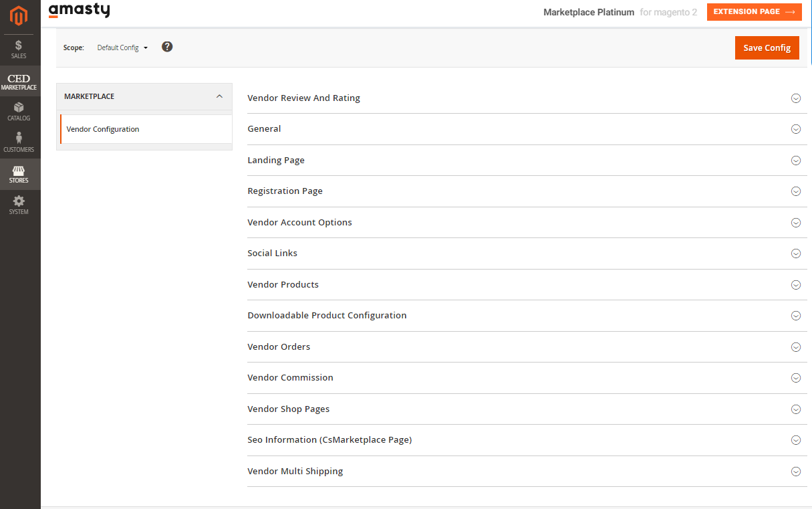This screenshot has height=509, width=812.
Task: Open the Sales sidebar menu
Action: coord(19,49)
